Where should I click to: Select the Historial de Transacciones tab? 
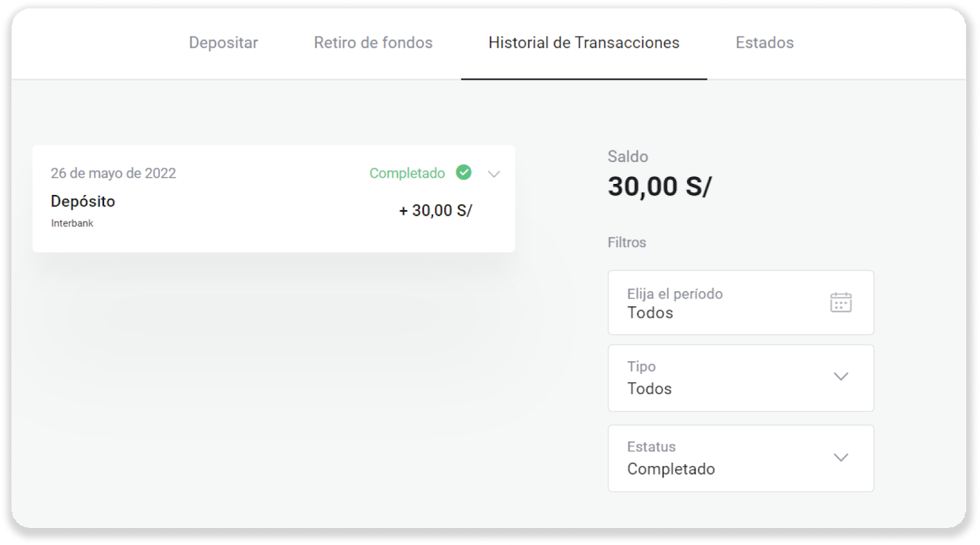tap(584, 42)
